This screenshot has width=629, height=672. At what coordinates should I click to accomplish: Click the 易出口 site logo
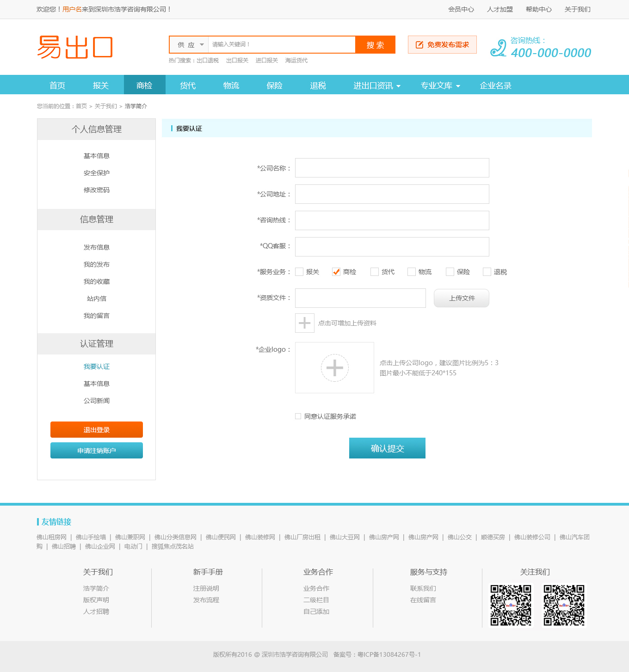75,47
